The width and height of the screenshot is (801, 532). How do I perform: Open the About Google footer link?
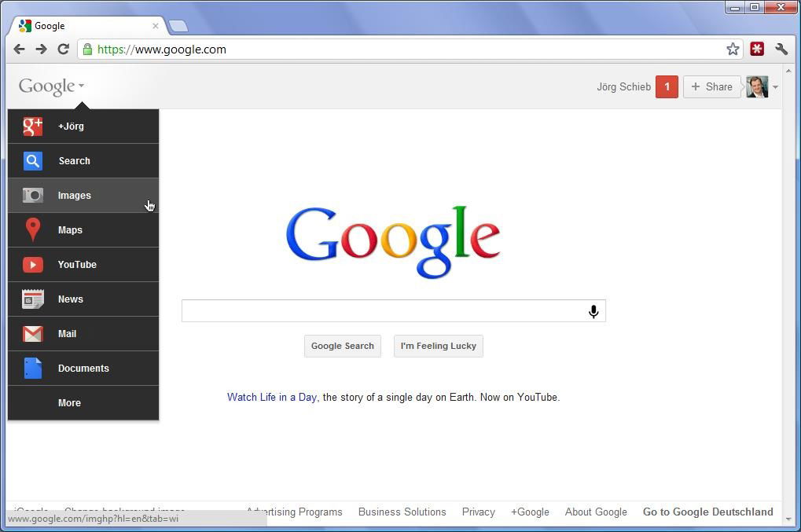596,512
